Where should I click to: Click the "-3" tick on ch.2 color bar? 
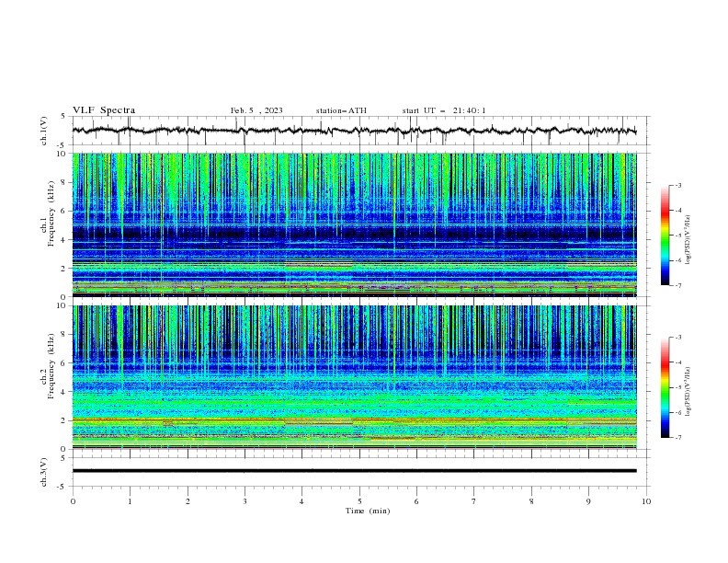[678, 338]
